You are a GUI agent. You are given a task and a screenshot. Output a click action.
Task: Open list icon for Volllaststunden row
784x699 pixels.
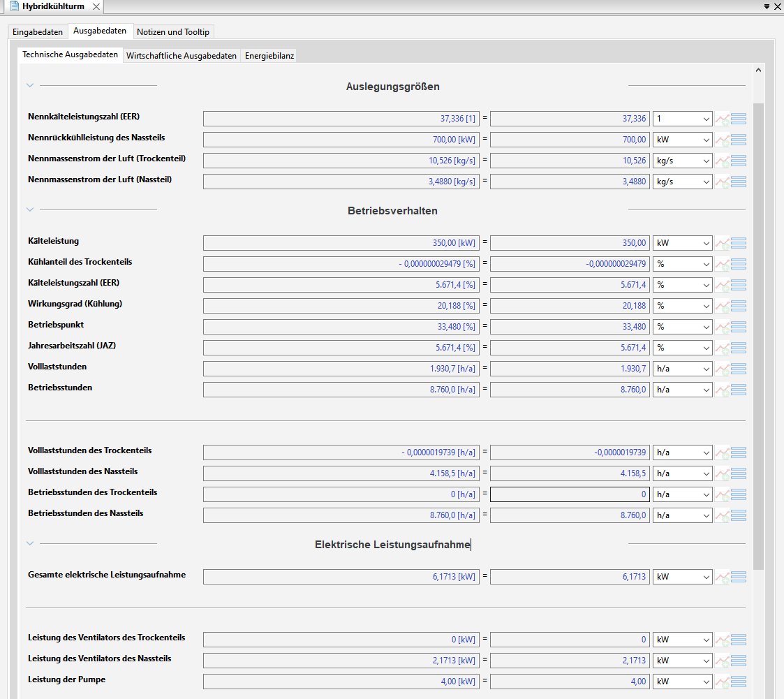click(x=739, y=369)
